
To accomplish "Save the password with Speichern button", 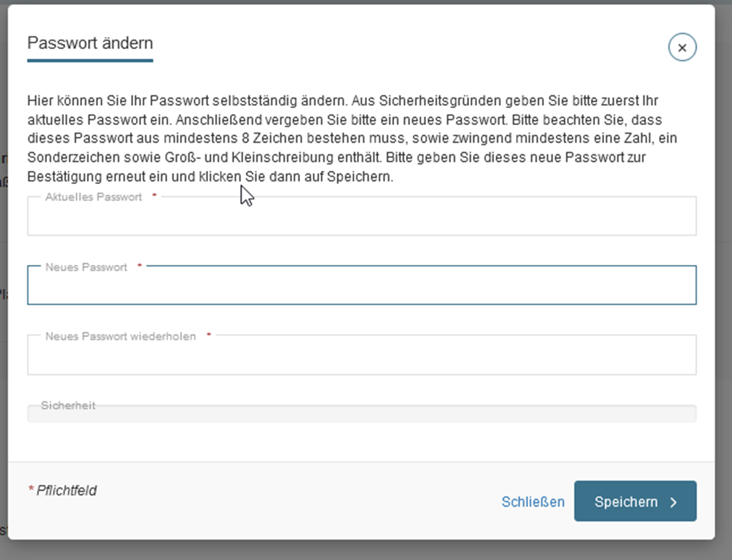I will (x=635, y=501).
